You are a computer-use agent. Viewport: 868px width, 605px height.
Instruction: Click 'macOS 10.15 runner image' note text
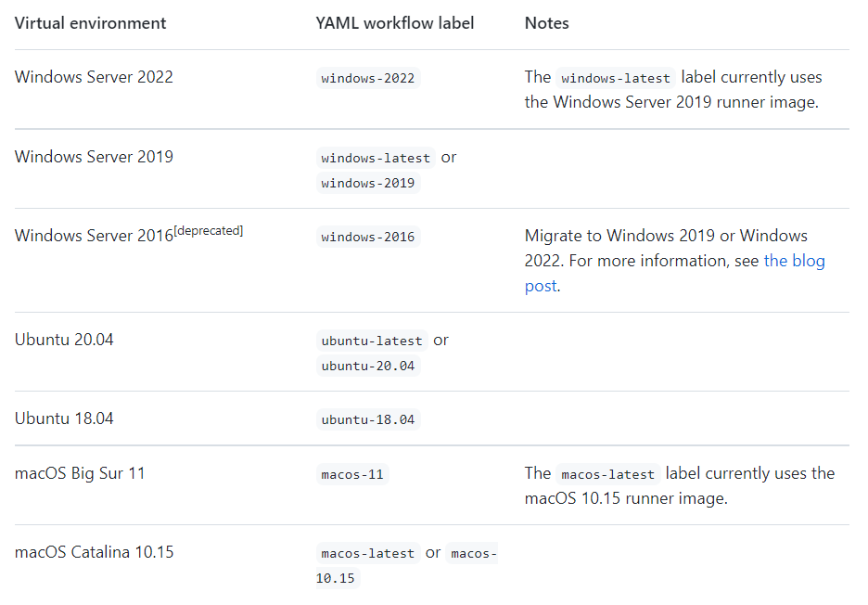pyautogui.click(x=626, y=498)
